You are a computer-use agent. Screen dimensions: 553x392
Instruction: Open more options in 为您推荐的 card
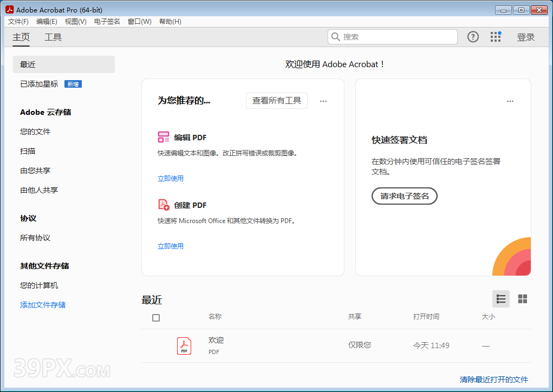323,101
